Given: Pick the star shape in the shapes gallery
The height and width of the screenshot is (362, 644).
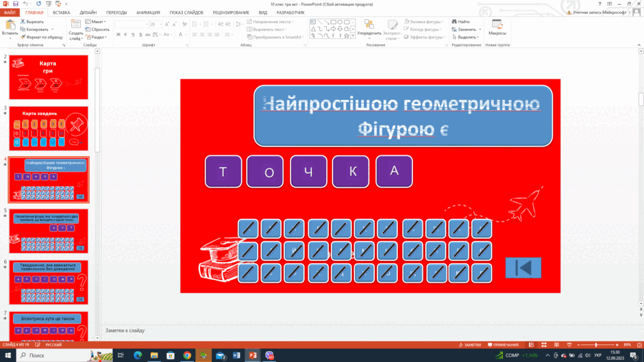Looking at the screenshot, I should [347, 36].
